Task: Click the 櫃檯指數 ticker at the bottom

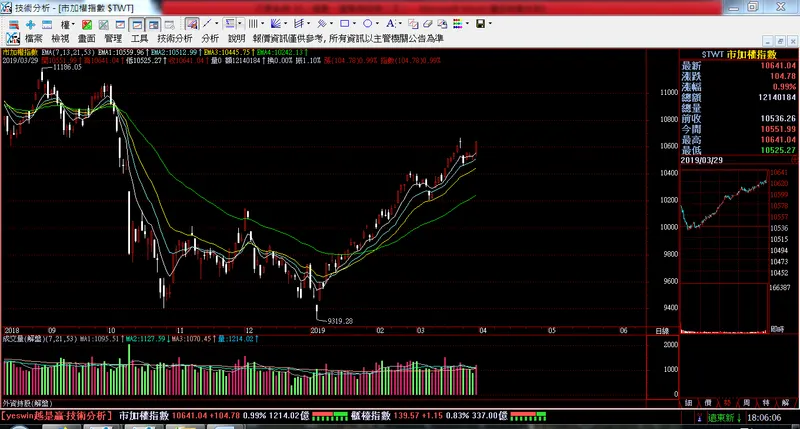Action: click(x=370, y=416)
